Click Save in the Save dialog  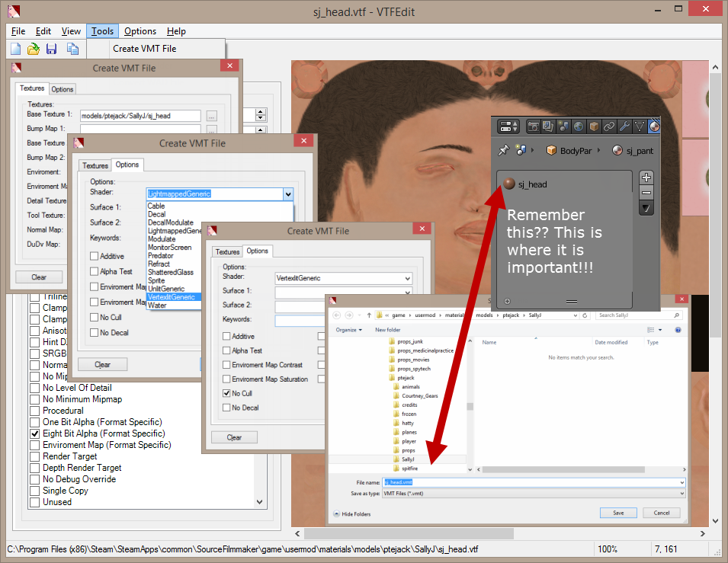pyautogui.click(x=618, y=513)
